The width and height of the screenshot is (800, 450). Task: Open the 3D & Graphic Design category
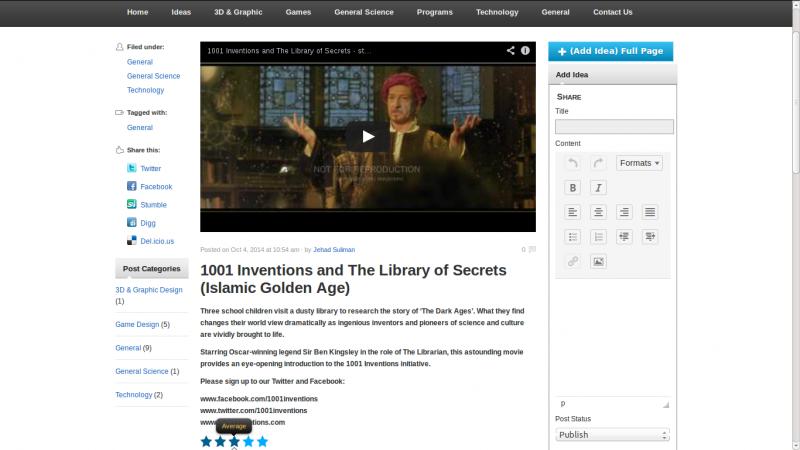coord(148,289)
